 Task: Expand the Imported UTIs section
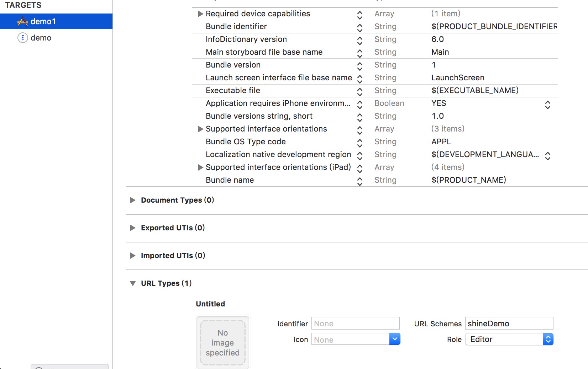pyautogui.click(x=133, y=256)
